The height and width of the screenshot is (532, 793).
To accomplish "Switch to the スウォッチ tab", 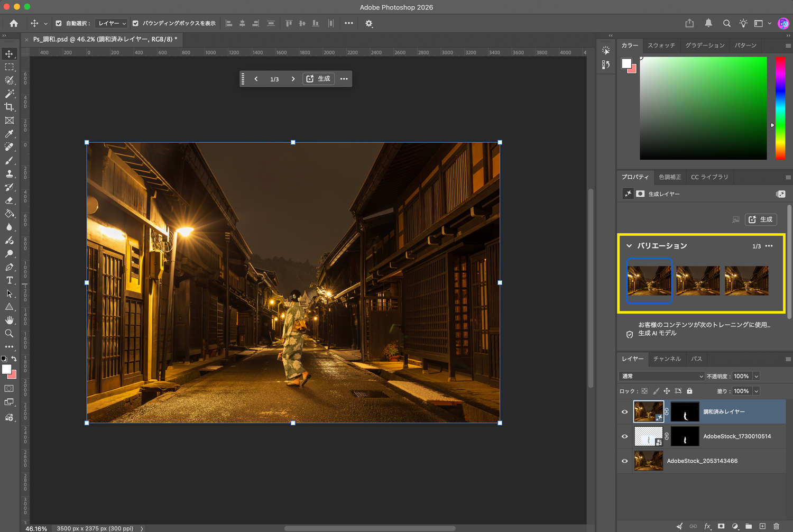I will [x=661, y=45].
